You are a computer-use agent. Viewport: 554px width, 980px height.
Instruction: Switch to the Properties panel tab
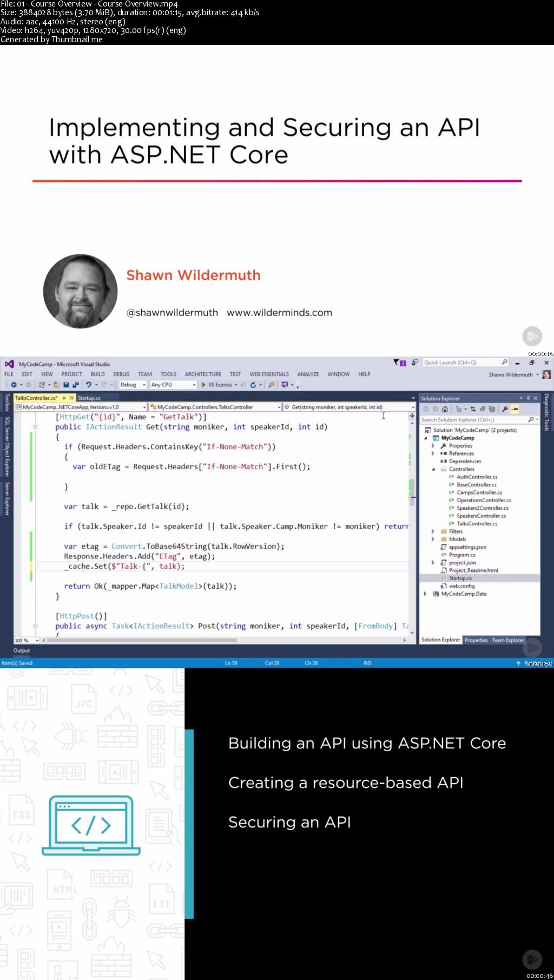pyautogui.click(x=476, y=640)
